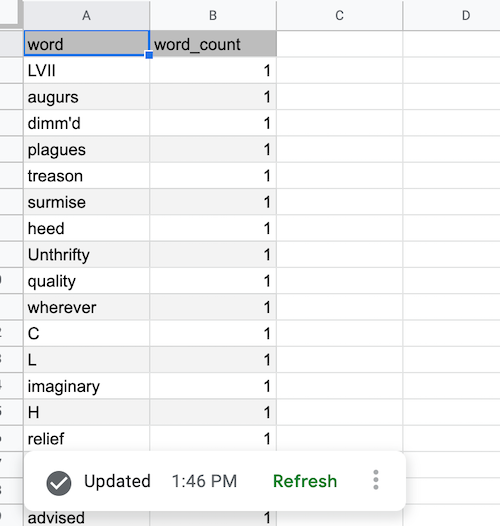Select the 'Unthrifty' cell
Image resolution: width=500 pixels, height=526 pixels.
[x=87, y=255]
